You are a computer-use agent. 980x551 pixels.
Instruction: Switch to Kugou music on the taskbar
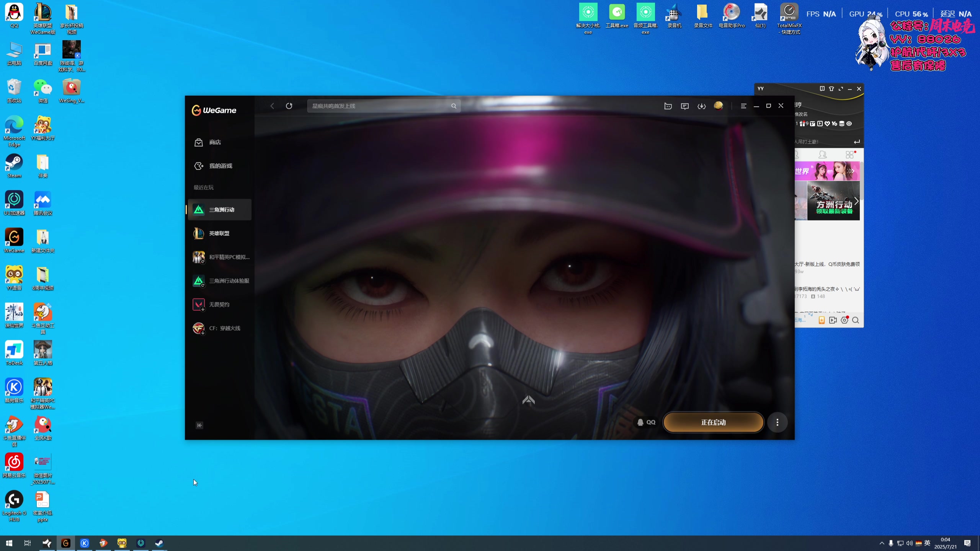click(85, 543)
